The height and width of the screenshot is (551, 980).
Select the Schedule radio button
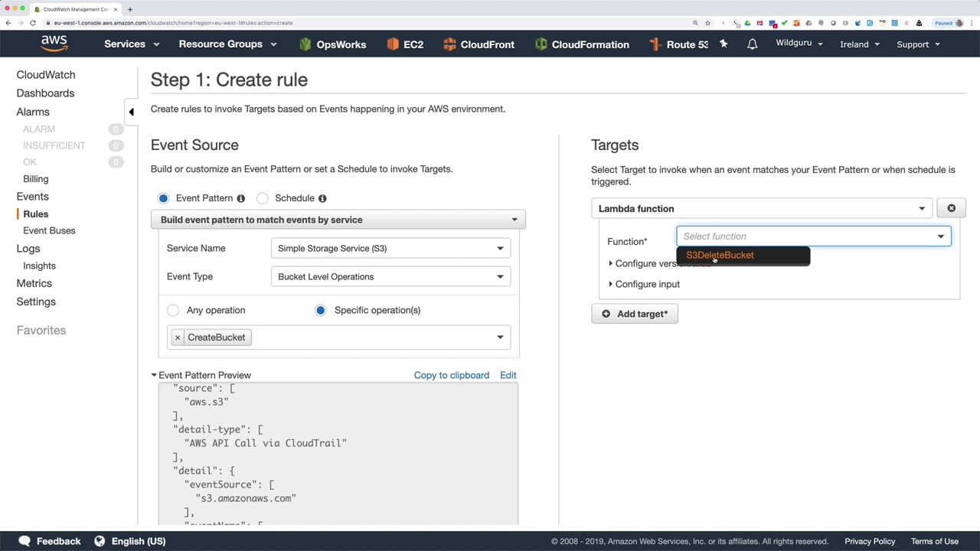(263, 198)
